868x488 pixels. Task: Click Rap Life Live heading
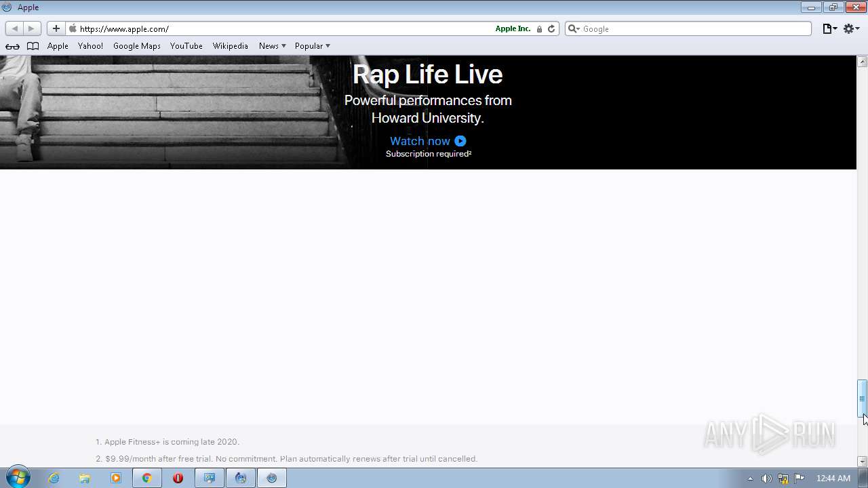tap(428, 74)
